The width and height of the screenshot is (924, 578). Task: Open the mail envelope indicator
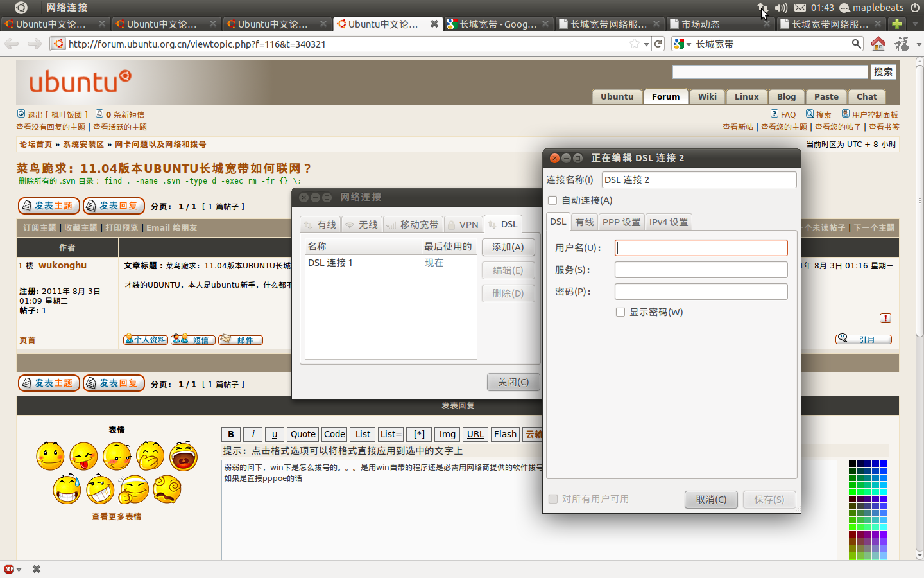(800, 8)
